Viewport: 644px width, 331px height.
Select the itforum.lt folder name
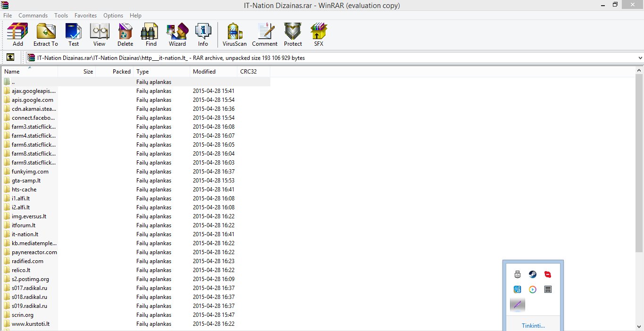tap(24, 225)
